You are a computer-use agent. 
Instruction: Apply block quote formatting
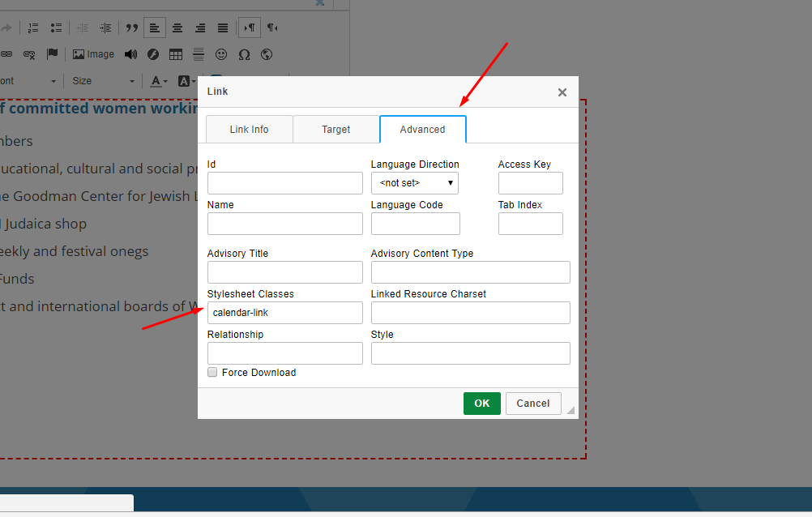coord(131,28)
